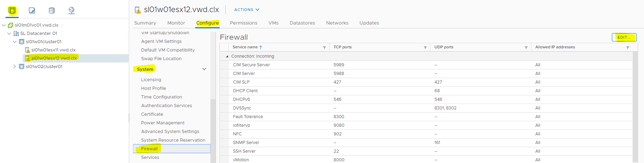Collapse the System settings section chevron
Image resolution: width=644 pixels, height=163 pixels.
[x=204, y=69]
